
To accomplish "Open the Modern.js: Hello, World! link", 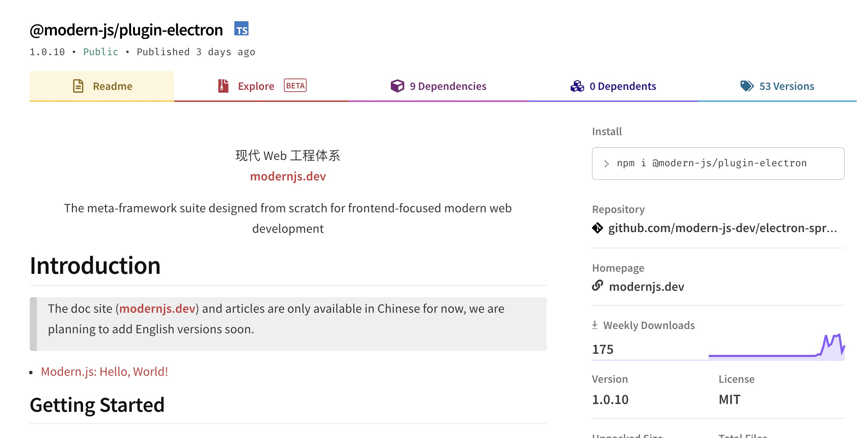I will (x=104, y=371).
